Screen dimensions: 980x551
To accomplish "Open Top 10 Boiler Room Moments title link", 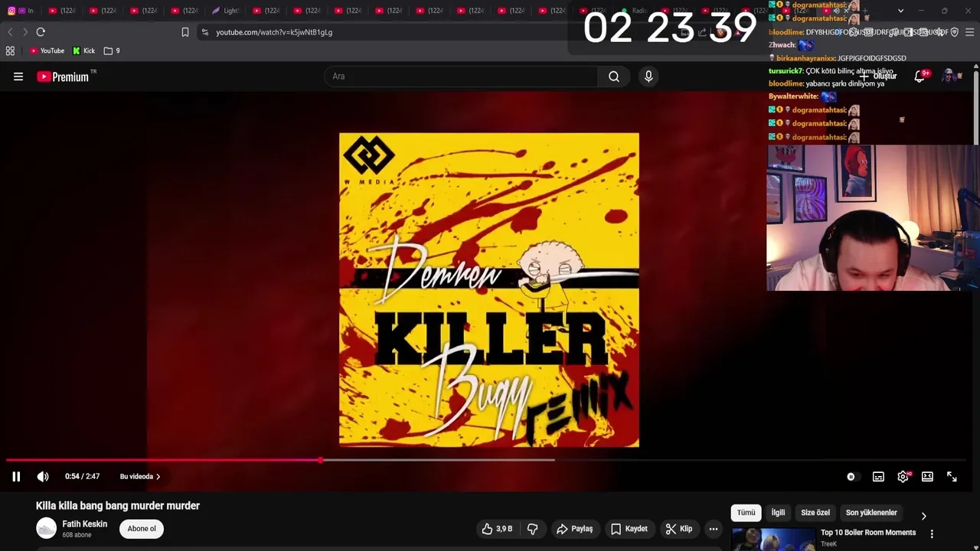I will pos(868,533).
